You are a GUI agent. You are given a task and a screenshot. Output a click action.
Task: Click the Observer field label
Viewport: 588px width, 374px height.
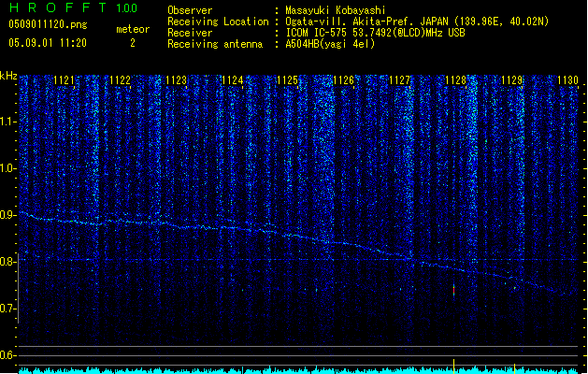(x=190, y=10)
